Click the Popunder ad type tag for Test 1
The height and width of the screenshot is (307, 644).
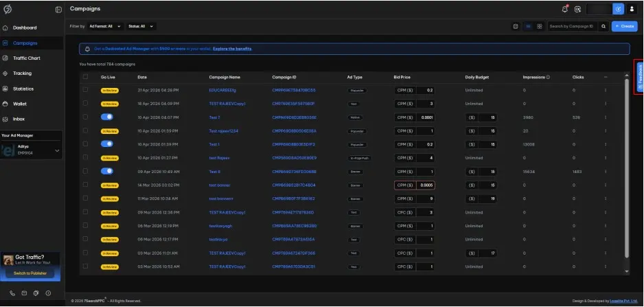pyautogui.click(x=357, y=145)
